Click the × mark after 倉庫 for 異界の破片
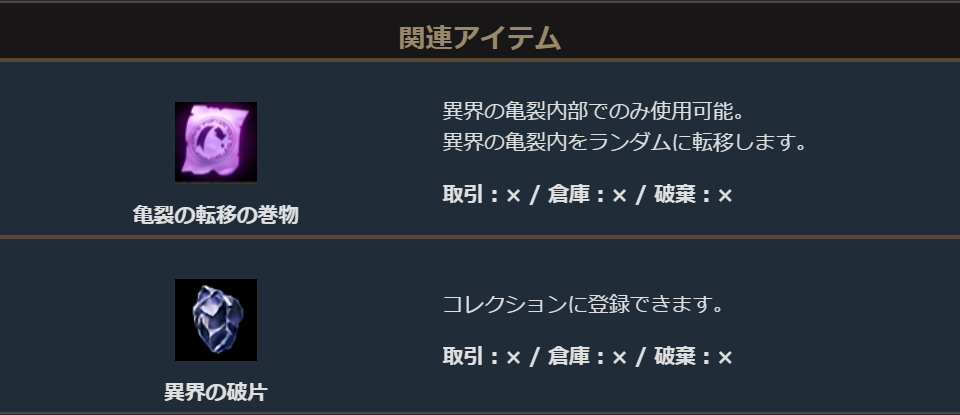 click(620, 357)
